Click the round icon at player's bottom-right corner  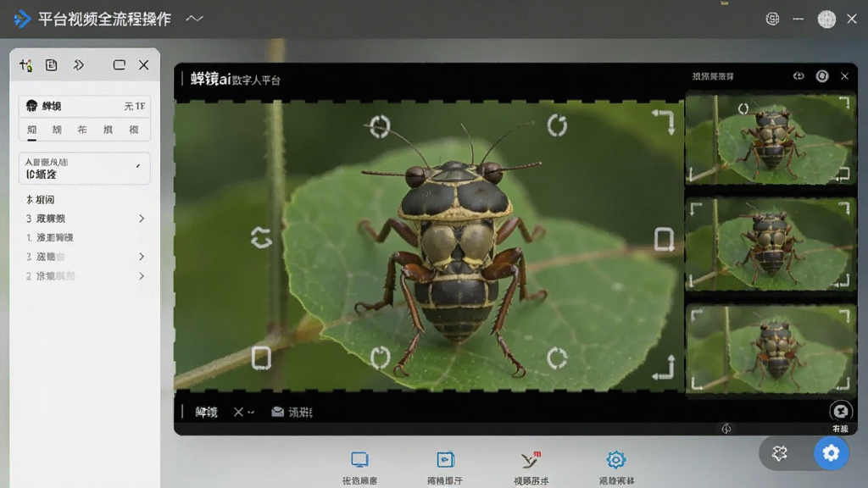(x=840, y=411)
